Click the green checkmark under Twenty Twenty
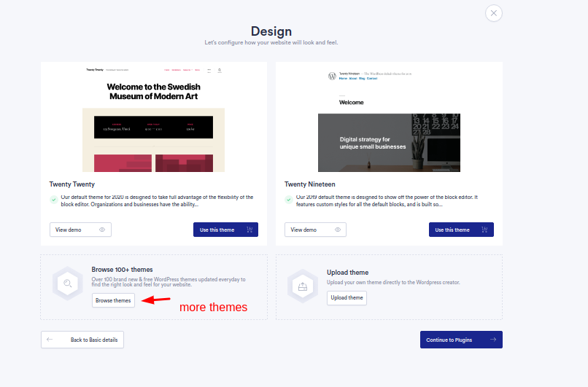The width and height of the screenshot is (588, 387). coord(54,200)
